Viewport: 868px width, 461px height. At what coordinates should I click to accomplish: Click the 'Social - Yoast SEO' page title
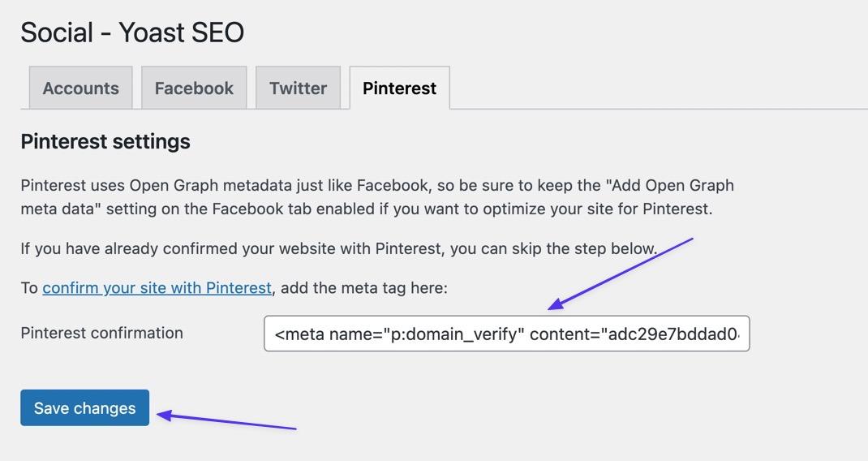[132, 32]
